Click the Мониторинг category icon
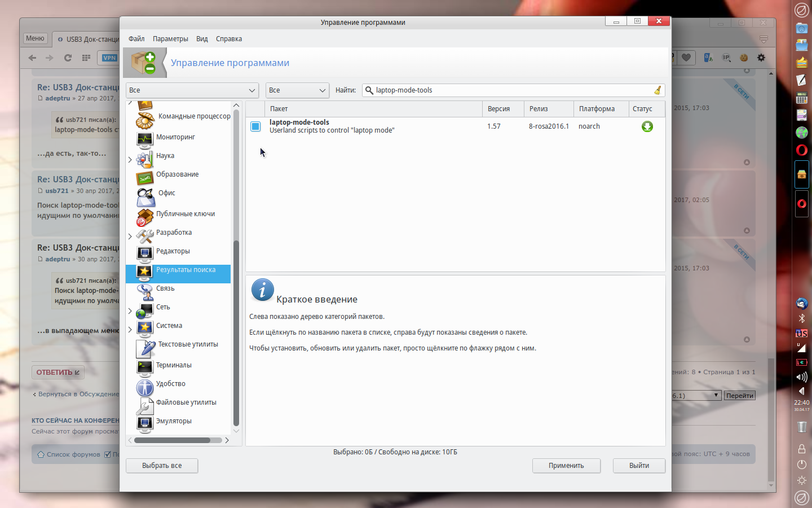Screen dimensions: 812x508 pos(145,139)
